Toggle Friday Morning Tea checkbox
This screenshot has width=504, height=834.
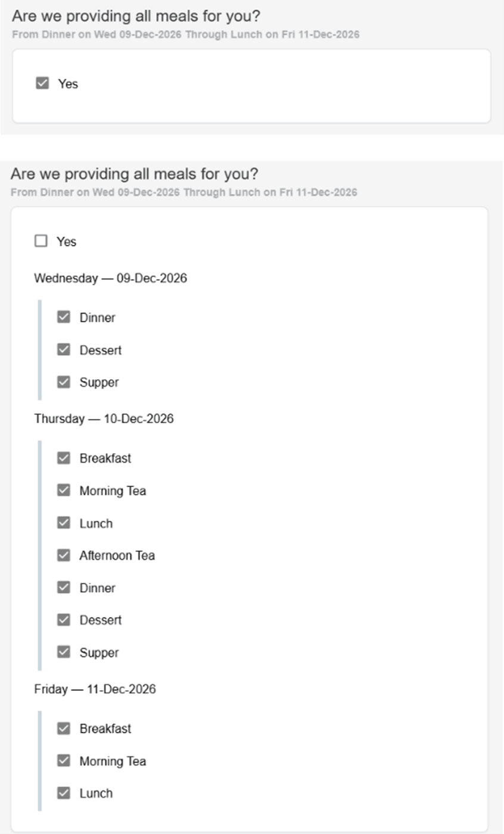pos(64,761)
